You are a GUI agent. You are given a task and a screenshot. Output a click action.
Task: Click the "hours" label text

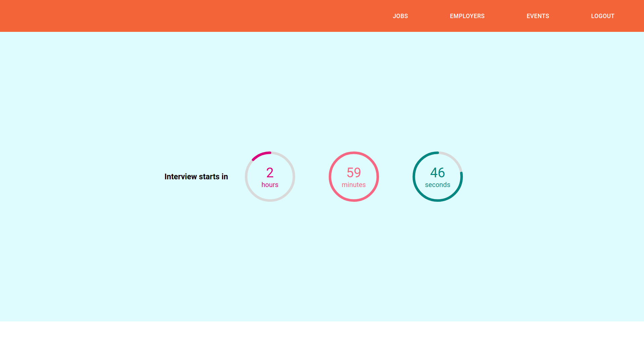[x=270, y=185]
